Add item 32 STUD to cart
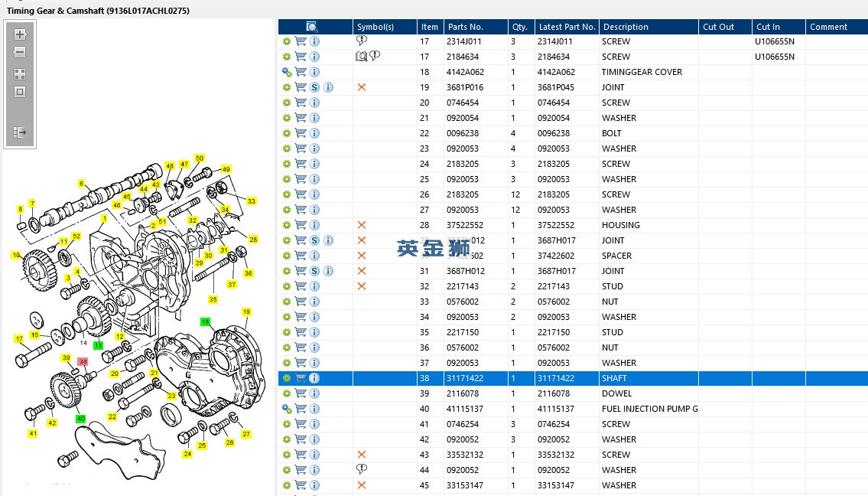This screenshot has width=868, height=496. click(x=301, y=286)
